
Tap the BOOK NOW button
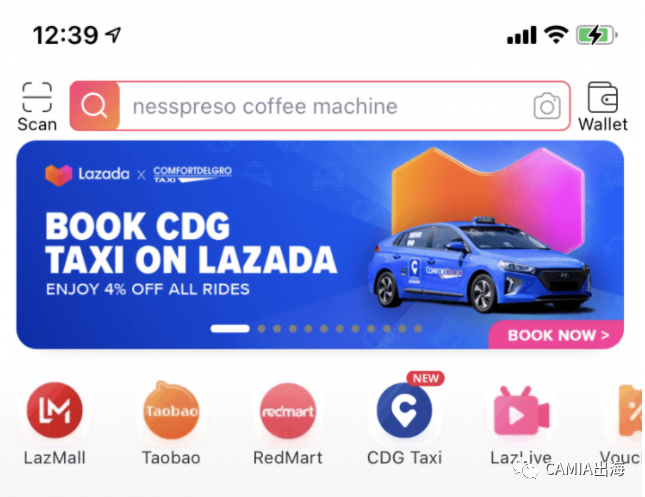tap(556, 335)
